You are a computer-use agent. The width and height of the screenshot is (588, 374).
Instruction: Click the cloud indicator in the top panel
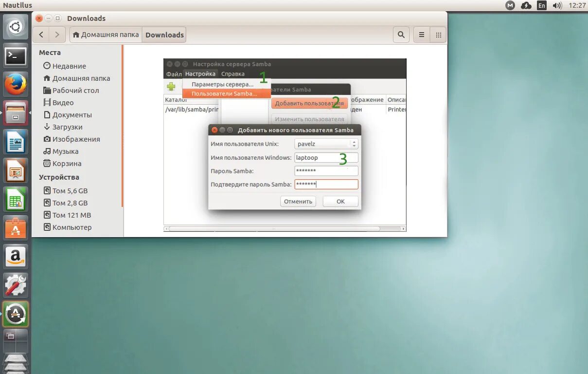[526, 6]
